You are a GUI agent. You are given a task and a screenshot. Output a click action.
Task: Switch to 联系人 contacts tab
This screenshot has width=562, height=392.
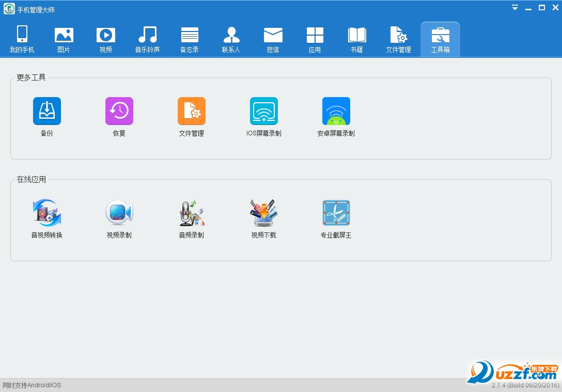point(231,39)
